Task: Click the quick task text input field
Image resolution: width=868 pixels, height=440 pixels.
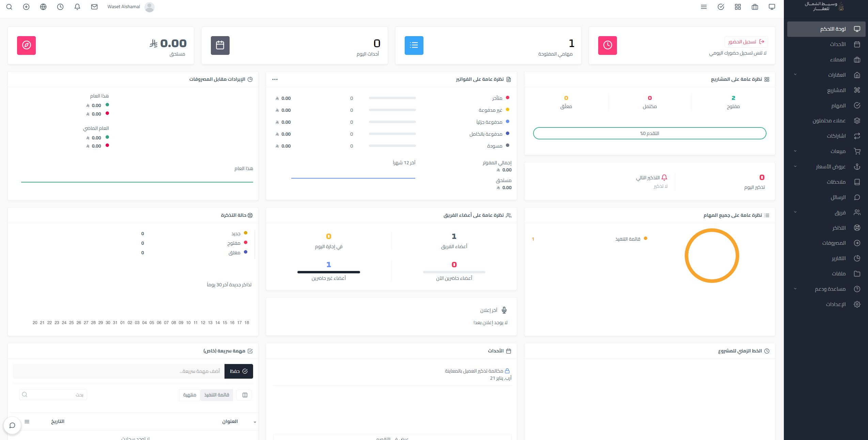Action: (x=119, y=371)
